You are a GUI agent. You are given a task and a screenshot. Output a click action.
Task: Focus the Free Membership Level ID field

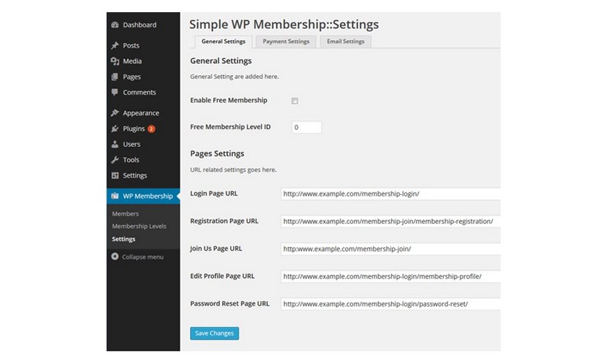click(x=306, y=127)
